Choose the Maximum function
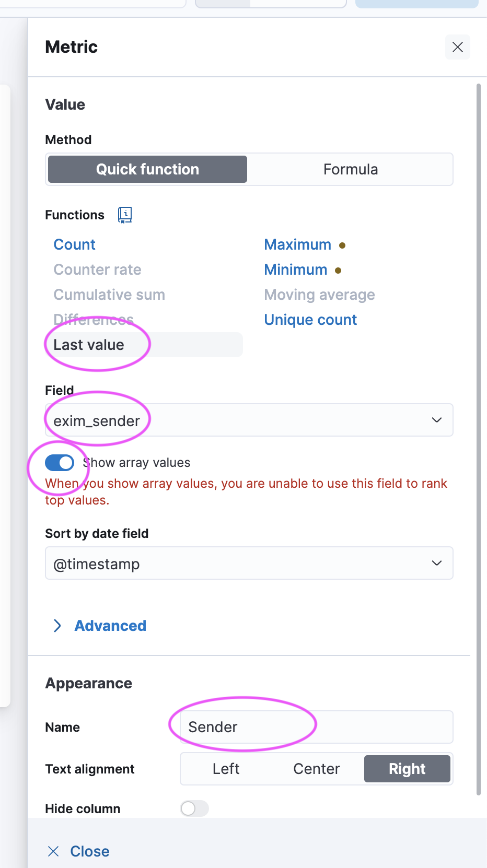Image resolution: width=487 pixels, height=868 pixels. tap(297, 244)
